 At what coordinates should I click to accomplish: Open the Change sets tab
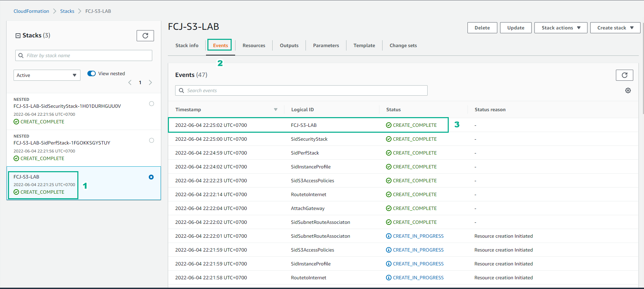pyautogui.click(x=403, y=45)
